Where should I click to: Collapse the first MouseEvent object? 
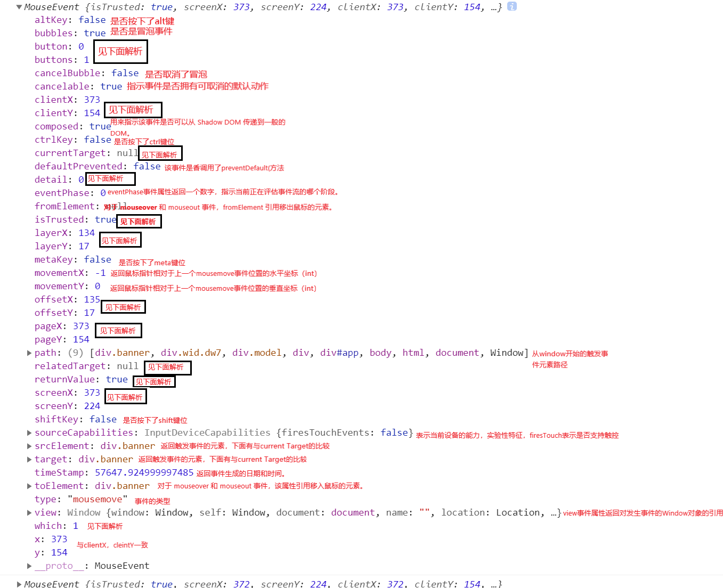tap(19, 7)
